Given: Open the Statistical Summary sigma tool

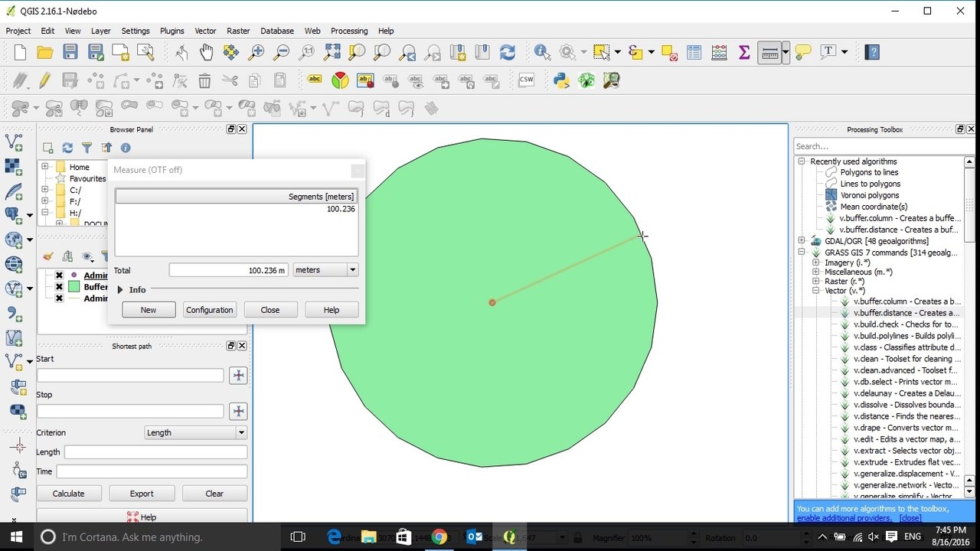Looking at the screenshot, I should (x=743, y=52).
